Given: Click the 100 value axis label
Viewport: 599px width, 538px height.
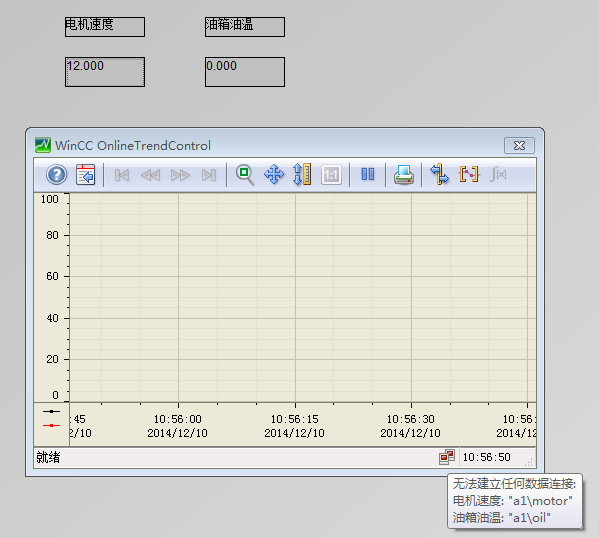Looking at the screenshot, I should [x=50, y=199].
